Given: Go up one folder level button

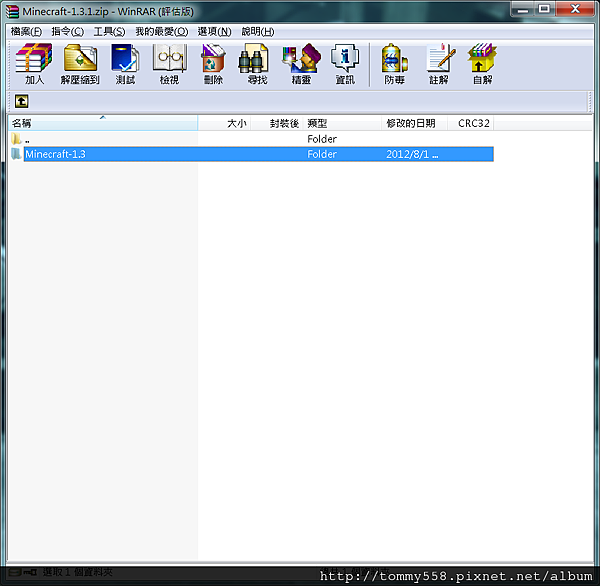Looking at the screenshot, I should point(21,101).
